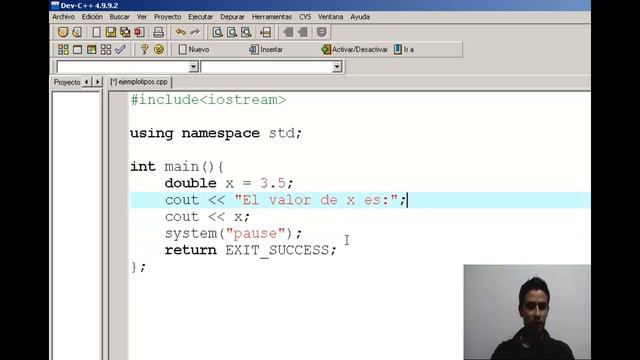Click the Ir a bookmark button

pos(404,49)
